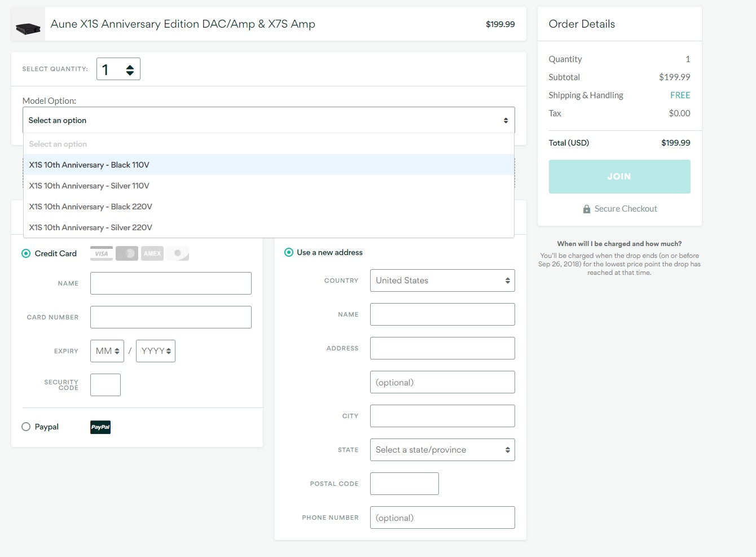Open the state/province dropdown
Viewport: 756px width, 557px height.
[442, 450]
